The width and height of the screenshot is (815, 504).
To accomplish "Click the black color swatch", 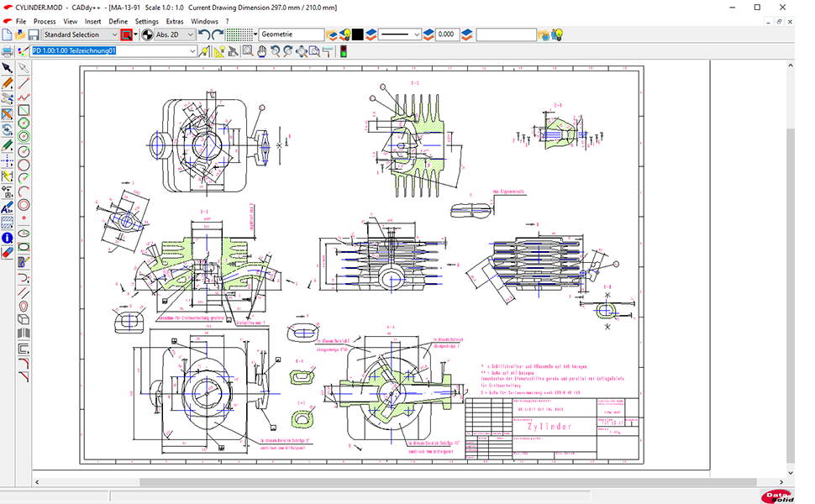I will (359, 34).
